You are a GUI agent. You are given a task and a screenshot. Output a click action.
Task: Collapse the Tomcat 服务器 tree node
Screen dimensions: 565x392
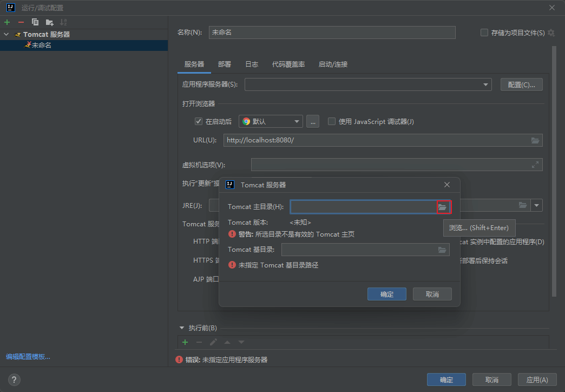[x=6, y=34]
